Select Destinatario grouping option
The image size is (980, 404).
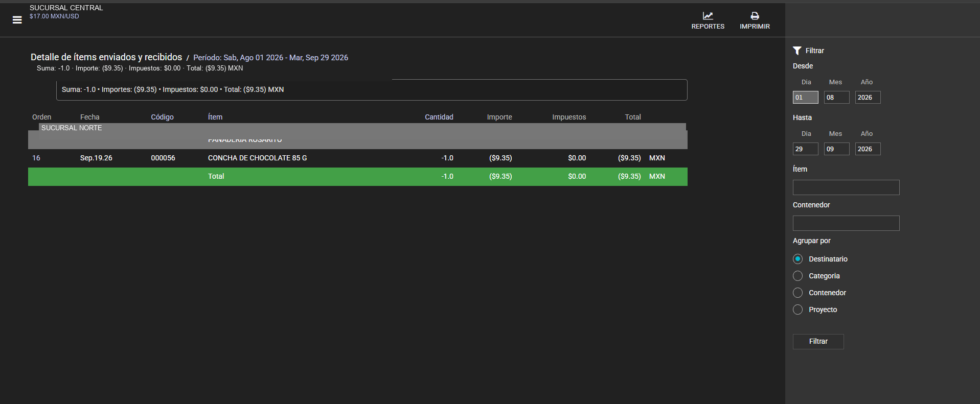(797, 259)
